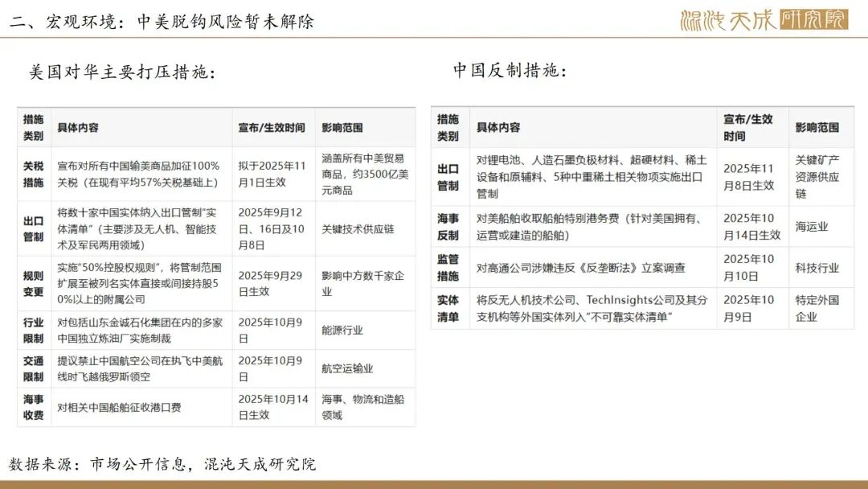The height and width of the screenshot is (489, 868).
Task: Click 海事收费 category cell
Action: pos(34,407)
